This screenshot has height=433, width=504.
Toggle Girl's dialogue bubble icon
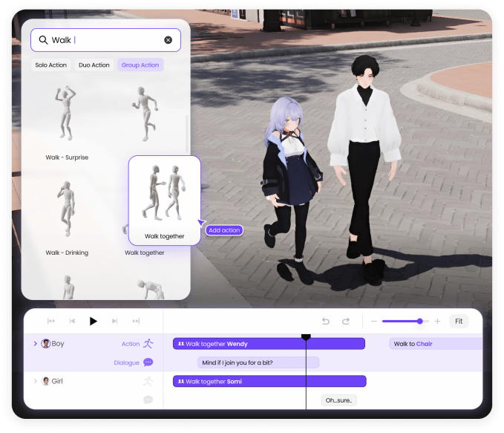[x=148, y=400]
